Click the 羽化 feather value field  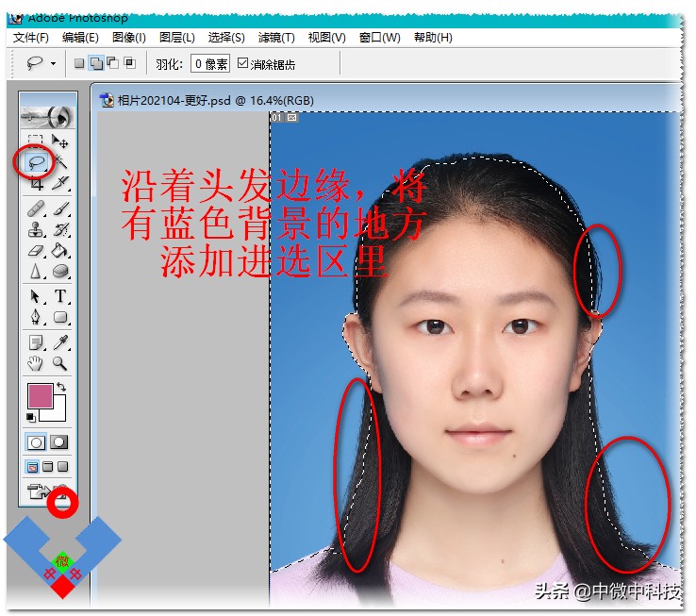pos(210,64)
